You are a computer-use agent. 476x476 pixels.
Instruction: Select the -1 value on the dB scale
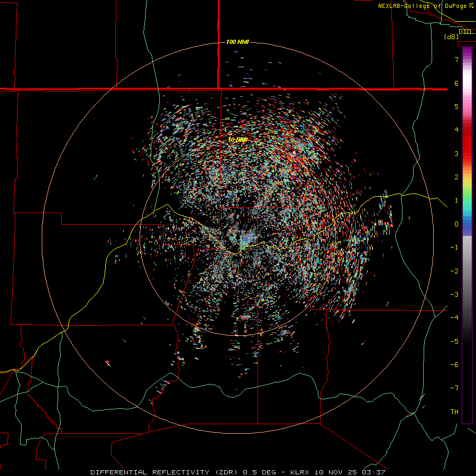[454, 248]
